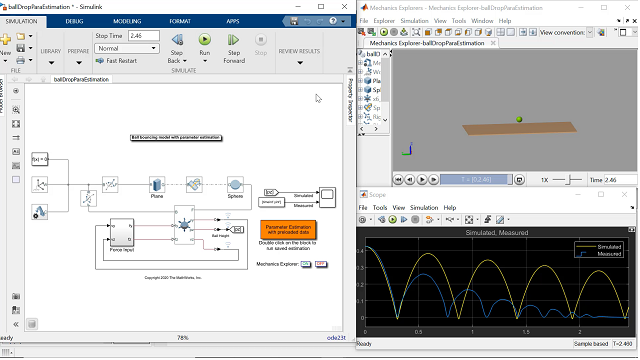Open the Simulation menu in the Scope window
Screen dimensions: 640x360
[x=424, y=208]
